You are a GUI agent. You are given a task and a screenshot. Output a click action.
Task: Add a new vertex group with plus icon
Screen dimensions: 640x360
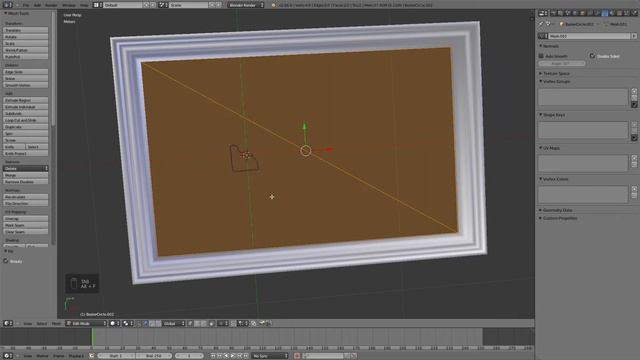[634, 91]
